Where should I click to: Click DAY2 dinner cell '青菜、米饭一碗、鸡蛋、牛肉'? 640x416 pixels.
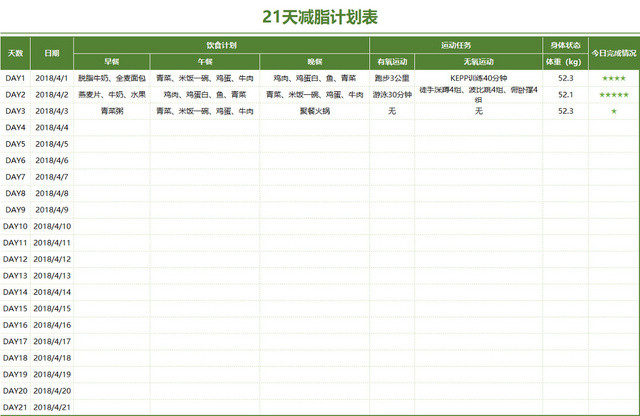coord(315,94)
